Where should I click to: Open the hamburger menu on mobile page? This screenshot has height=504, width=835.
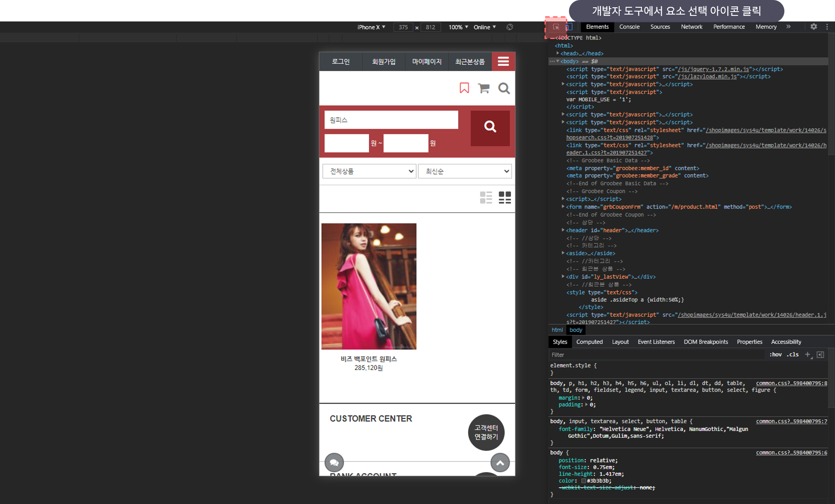point(503,62)
